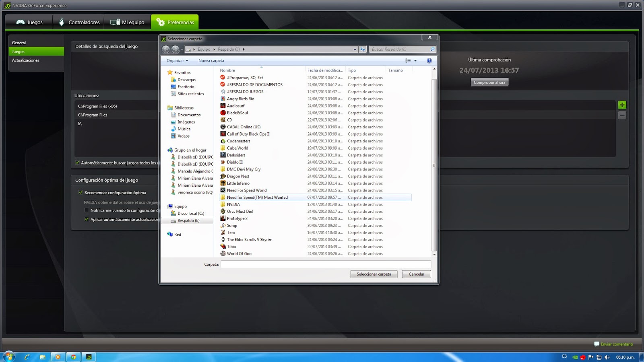Open Internet Explorer from the taskbar
This screenshot has width=644, height=362.
pyautogui.click(x=27, y=357)
